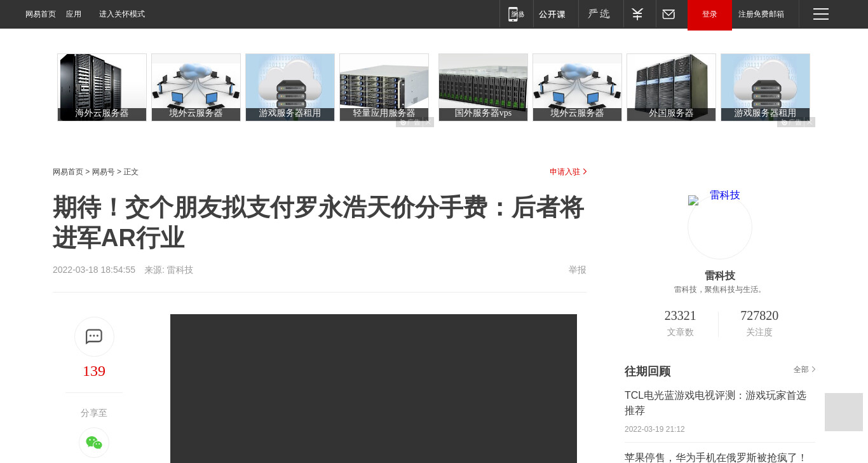Open the 严选 store logo
The height and width of the screenshot is (463, 868).
pyautogui.click(x=599, y=14)
